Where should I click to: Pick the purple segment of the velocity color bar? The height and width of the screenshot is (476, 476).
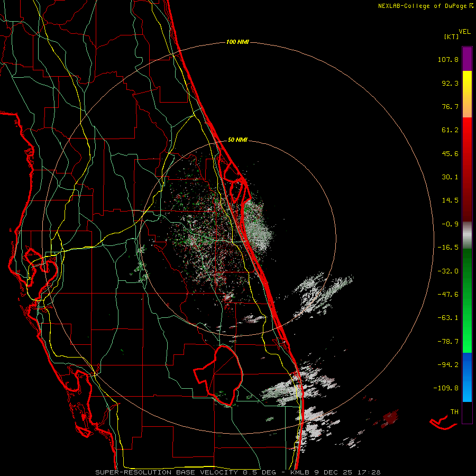467,59
